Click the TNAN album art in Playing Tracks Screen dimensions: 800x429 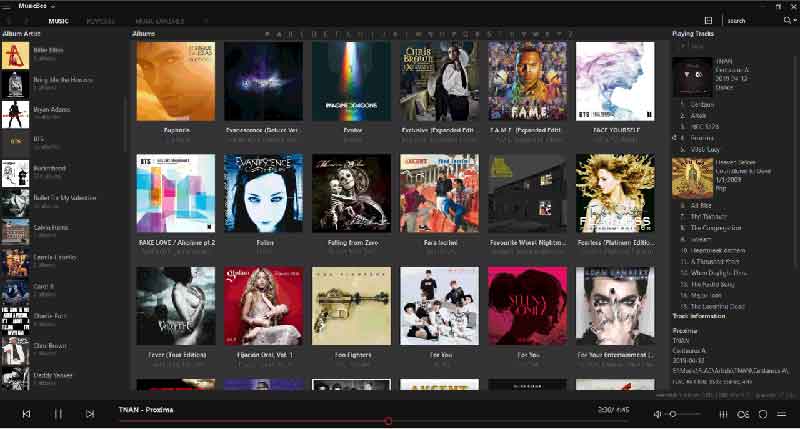click(692, 77)
